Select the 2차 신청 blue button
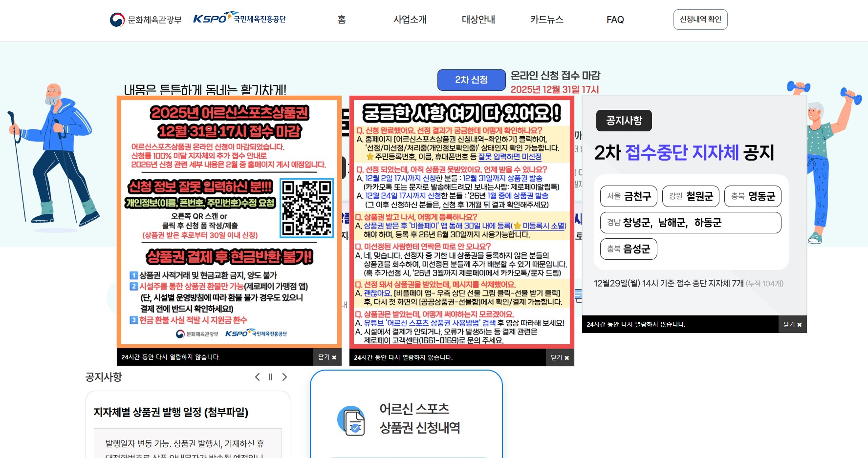 tap(471, 80)
